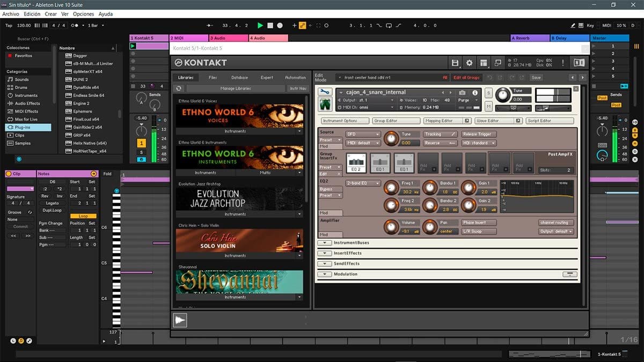Adjust the Freq 1 knob
The width and height of the screenshot is (644, 362).
[391, 187]
